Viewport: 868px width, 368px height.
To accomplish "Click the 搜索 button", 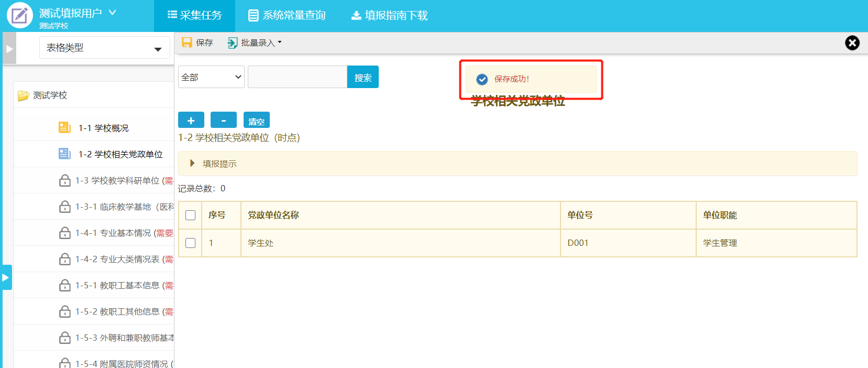I will [x=362, y=77].
